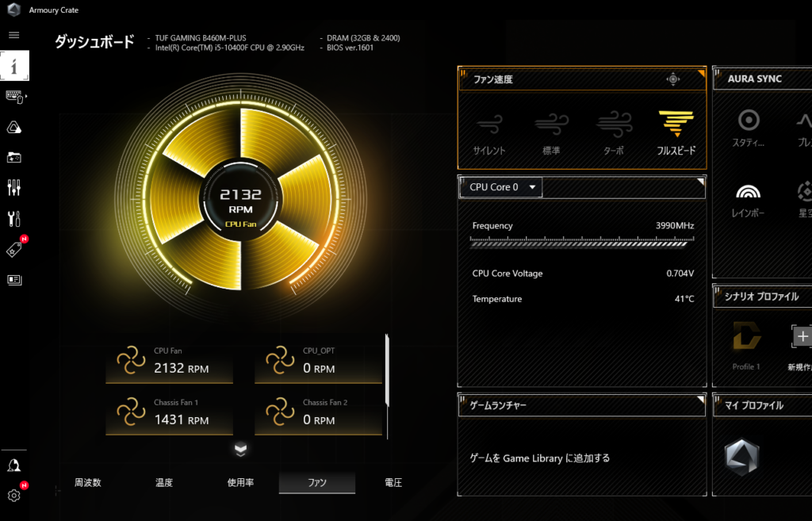This screenshot has height=521, width=812.
Task: Select Profile 1 scenario profile
Action: [x=746, y=346]
